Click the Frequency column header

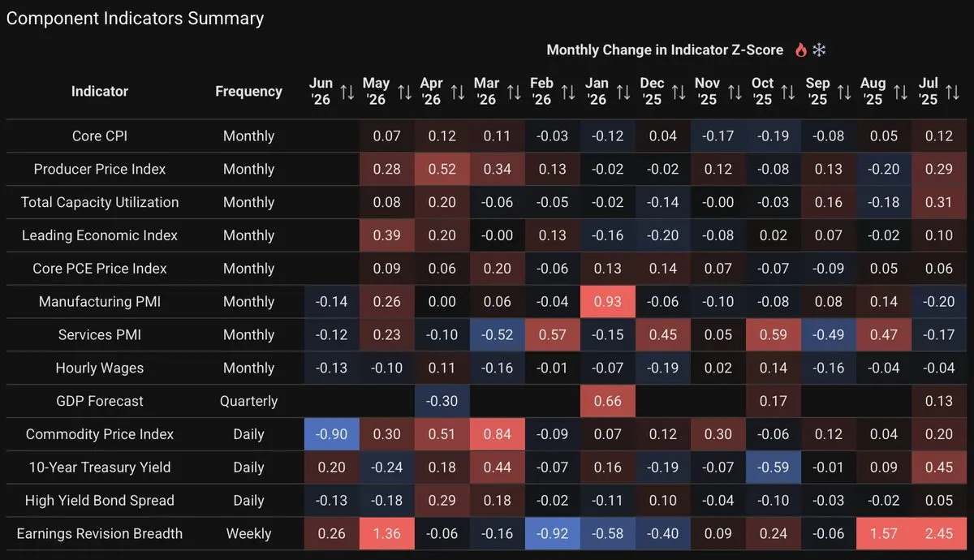(248, 92)
